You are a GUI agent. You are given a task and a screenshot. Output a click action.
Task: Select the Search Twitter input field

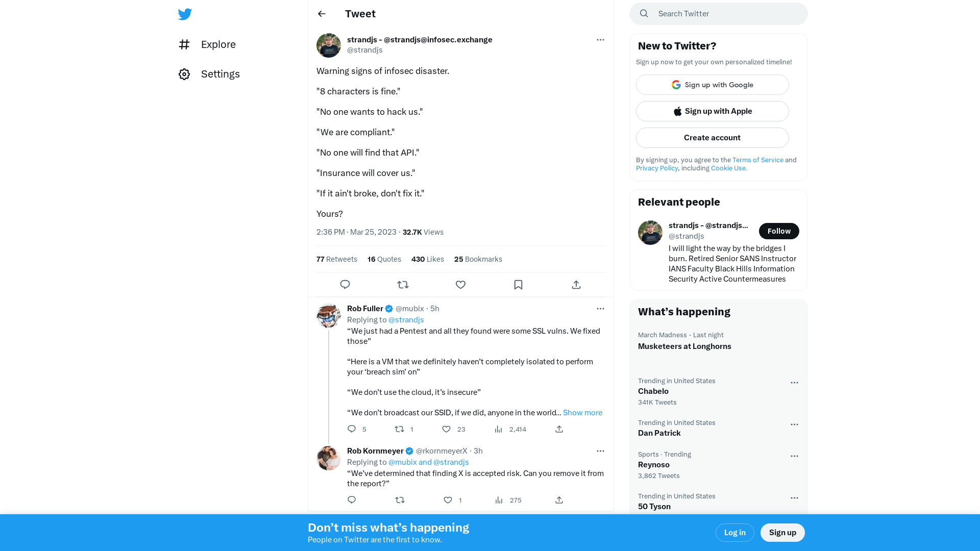click(x=718, y=13)
